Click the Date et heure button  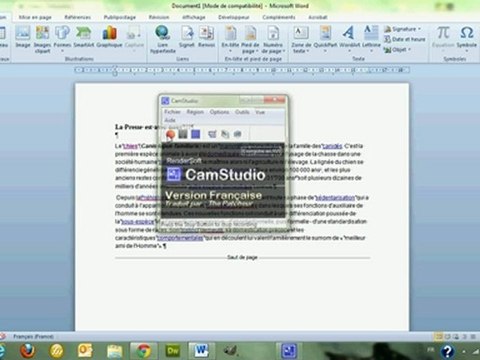tap(405, 39)
